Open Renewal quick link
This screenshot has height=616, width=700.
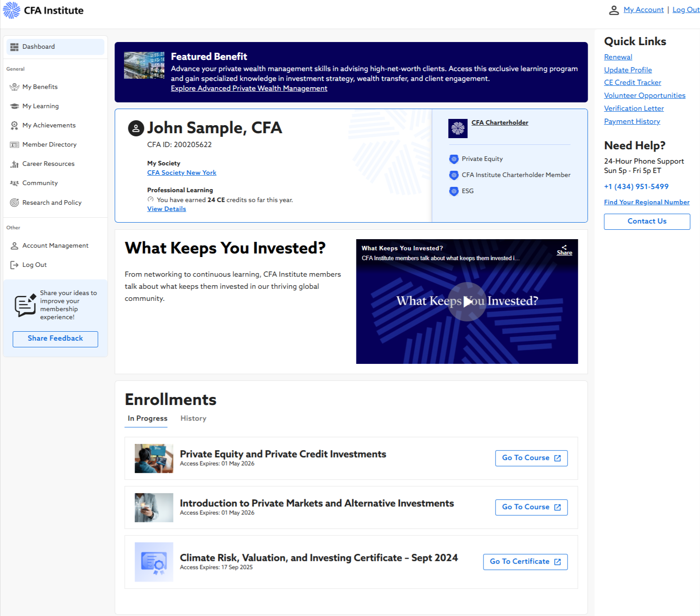point(618,57)
